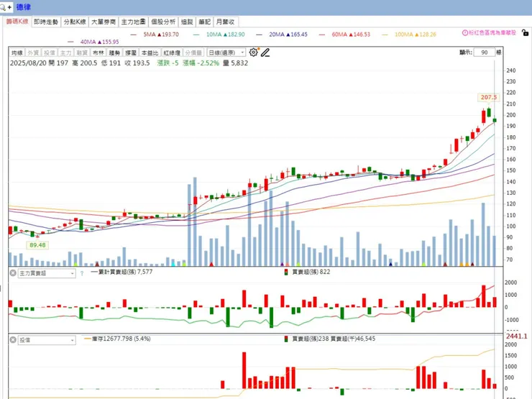Viewport: 532px width, 399px height.
Task: Toggle the 本益比 overlay
Action: tap(150, 52)
